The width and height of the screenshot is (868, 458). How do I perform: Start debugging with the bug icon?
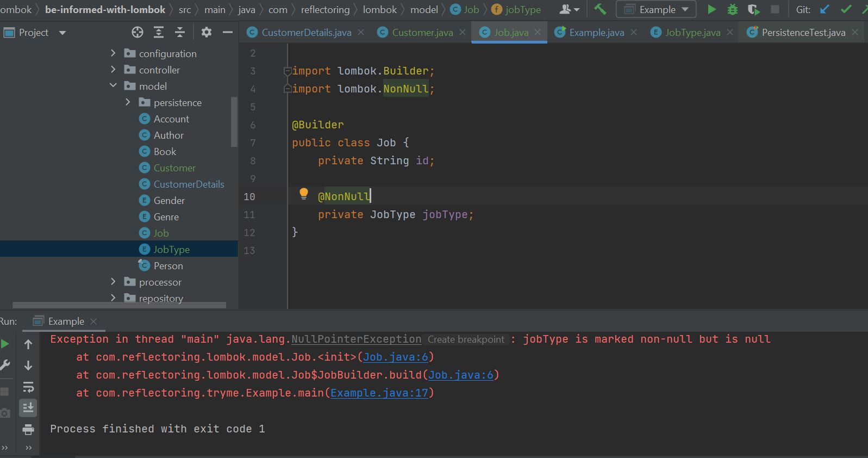click(733, 9)
